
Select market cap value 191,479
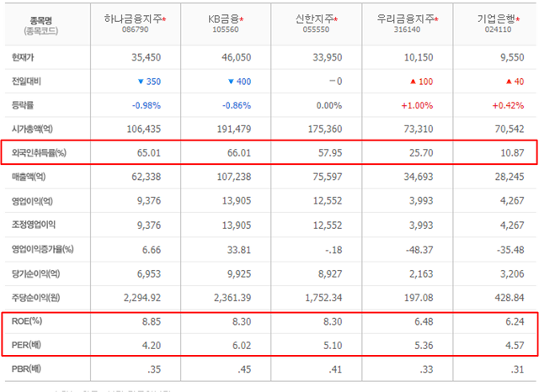pyautogui.click(x=234, y=129)
